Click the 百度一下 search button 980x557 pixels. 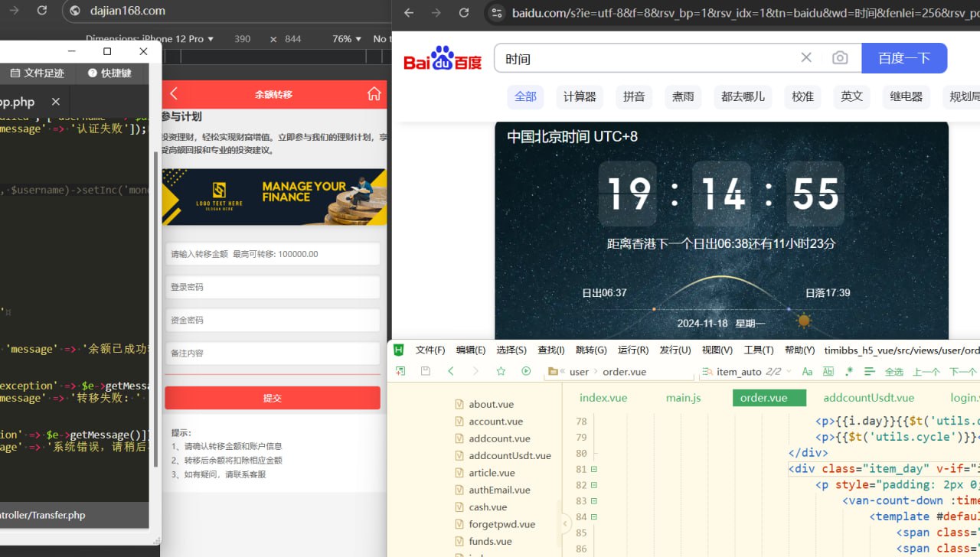click(x=904, y=58)
